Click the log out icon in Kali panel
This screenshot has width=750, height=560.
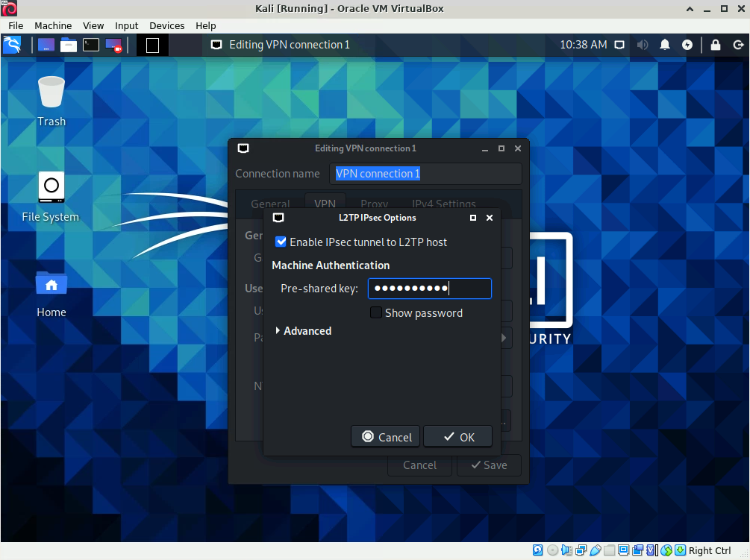[738, 45]
